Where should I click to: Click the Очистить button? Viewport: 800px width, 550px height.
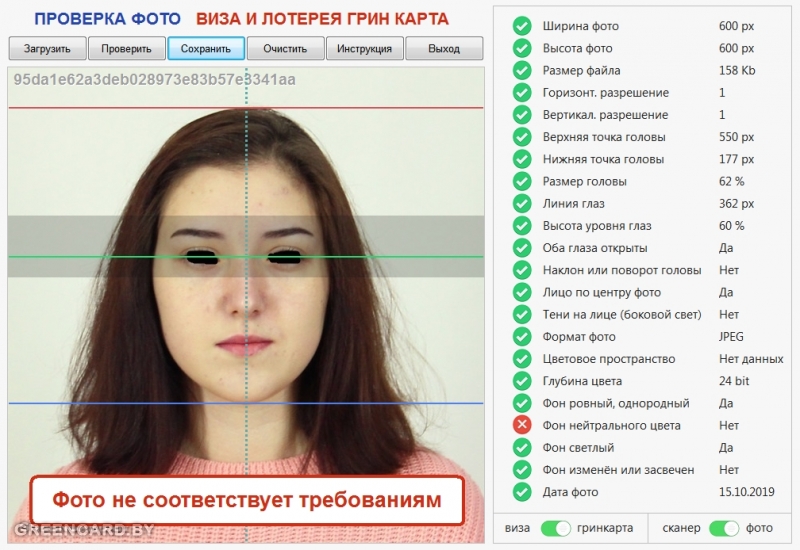(285, 48)
